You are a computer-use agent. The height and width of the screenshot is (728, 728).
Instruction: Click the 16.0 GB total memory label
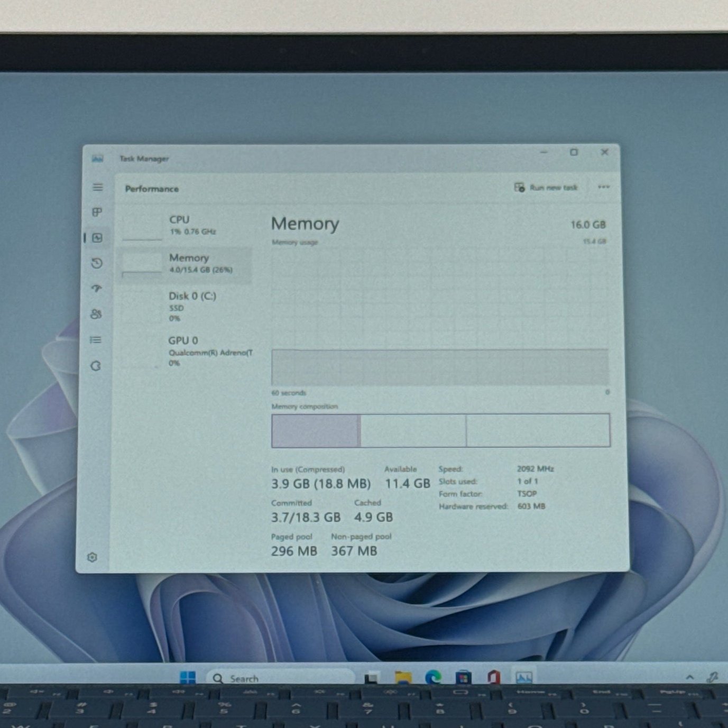[x=588, y=225]
